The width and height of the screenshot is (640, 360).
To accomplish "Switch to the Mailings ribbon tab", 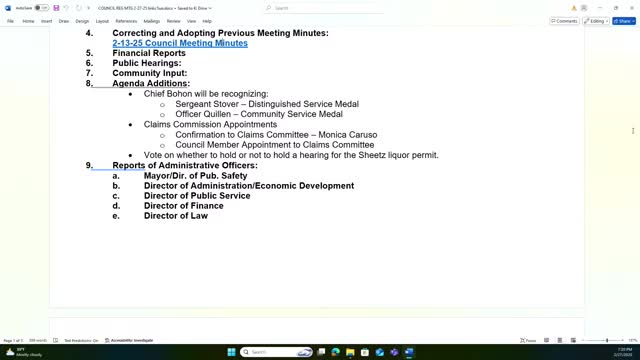I will coord(151,21).
